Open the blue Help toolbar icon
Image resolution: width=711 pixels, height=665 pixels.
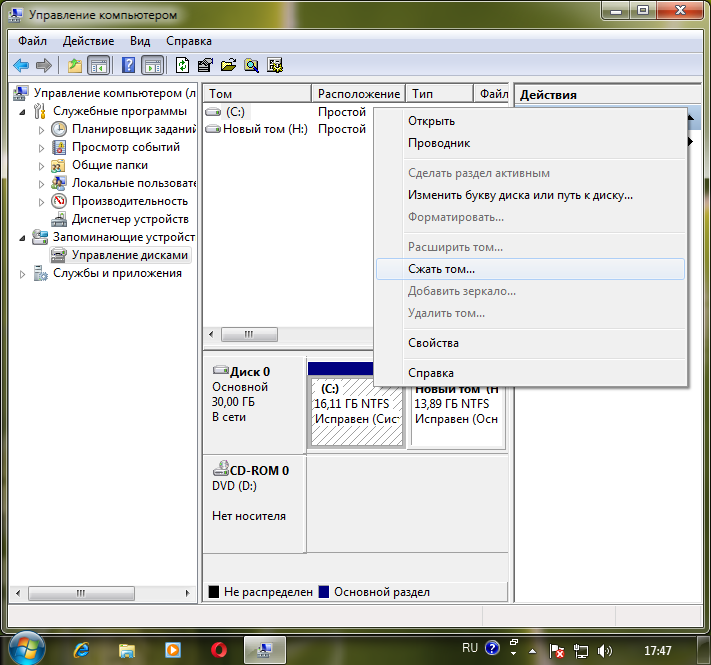coord(128,65)
